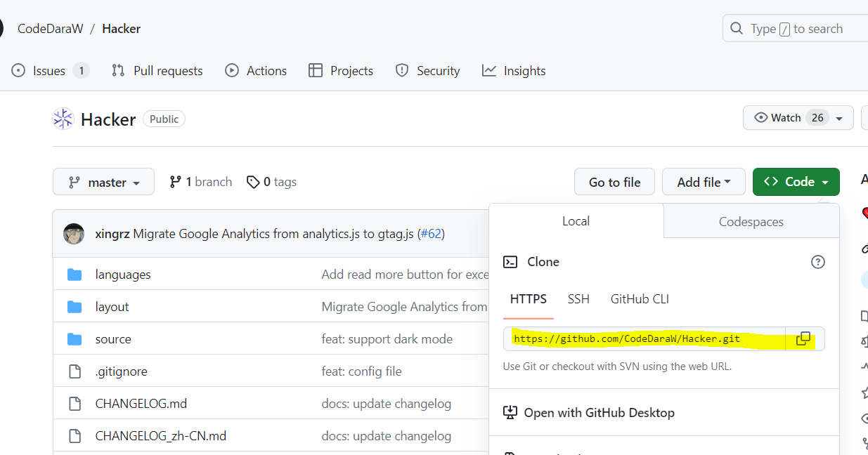Open the source folder
The height and width of the screenshot is (455, 868).
[x=113, y=339]
